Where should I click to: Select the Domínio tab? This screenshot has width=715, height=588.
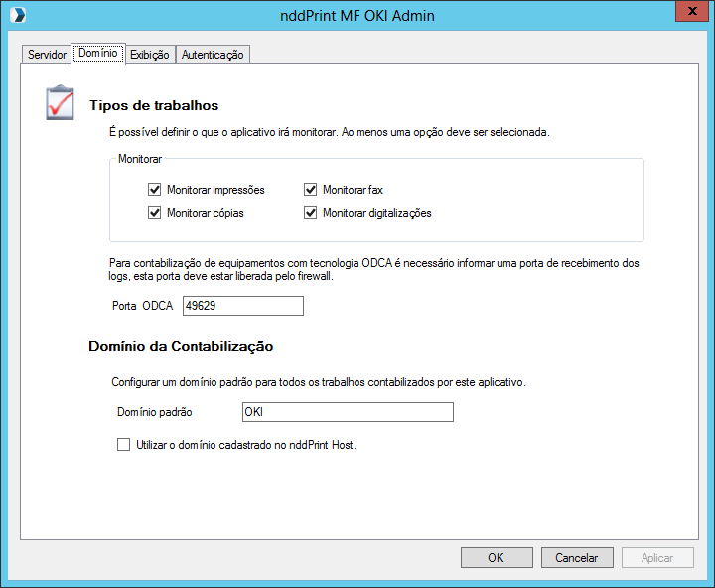coord(97,54)
